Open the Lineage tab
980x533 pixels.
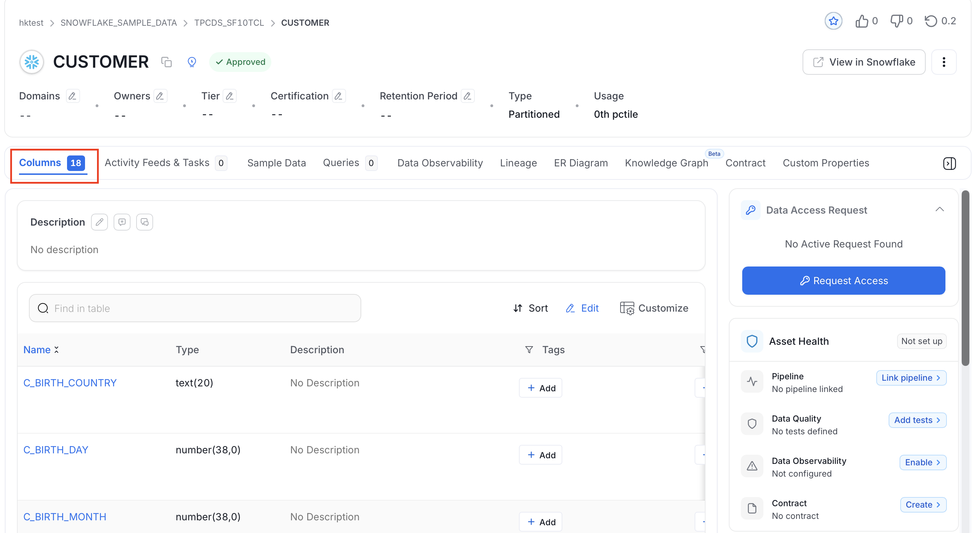(x=518, y=163)
